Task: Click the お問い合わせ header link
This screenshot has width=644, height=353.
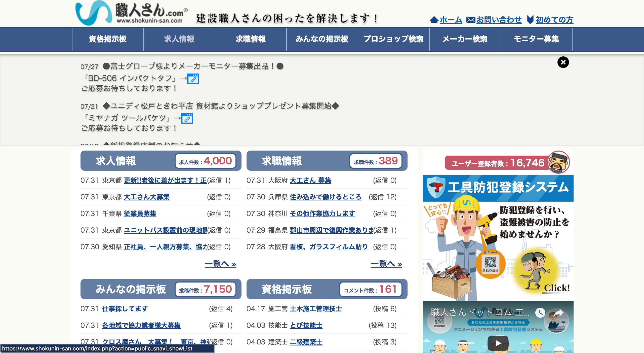Action: (499, 20)
